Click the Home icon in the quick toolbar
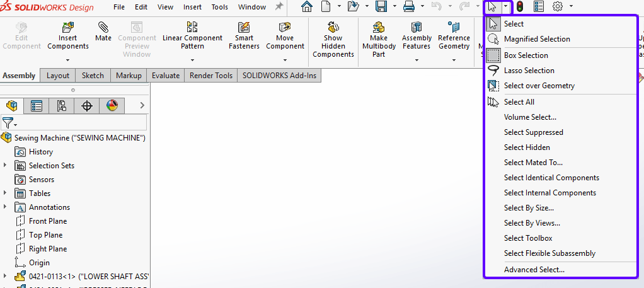This screenshot has width=644, height=288. tap(306, 6)
